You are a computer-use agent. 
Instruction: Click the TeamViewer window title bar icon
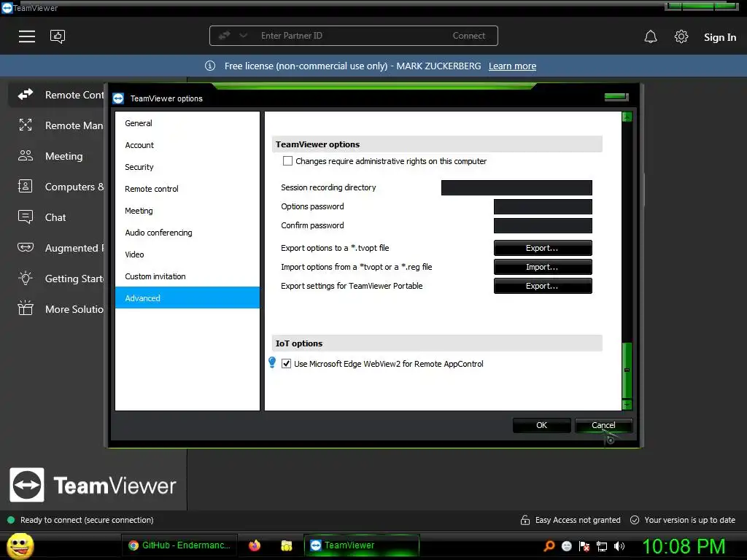coord(7,7)
